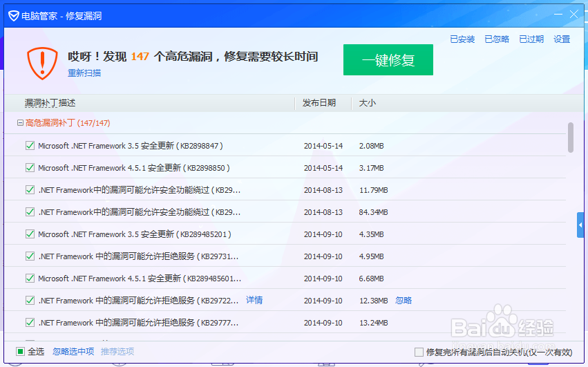Image resolution: width=588 pixels, height=367 pixels.
Task: Select the KB2898850 patch name text
Action: point(134,168)
